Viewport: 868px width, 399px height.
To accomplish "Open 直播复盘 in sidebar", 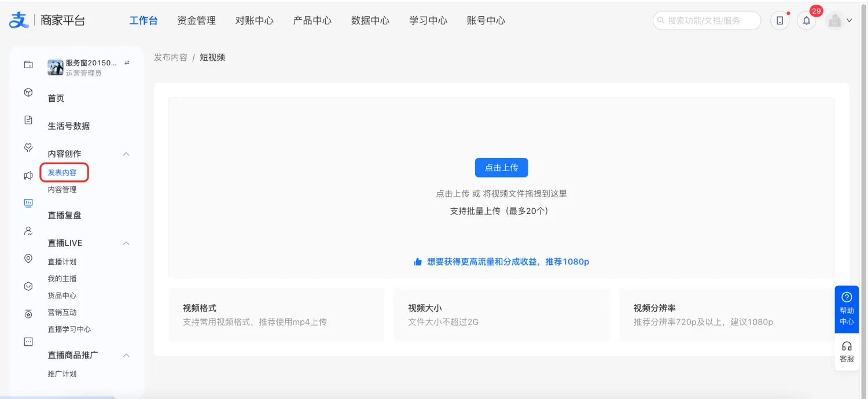I will [64, 215].
